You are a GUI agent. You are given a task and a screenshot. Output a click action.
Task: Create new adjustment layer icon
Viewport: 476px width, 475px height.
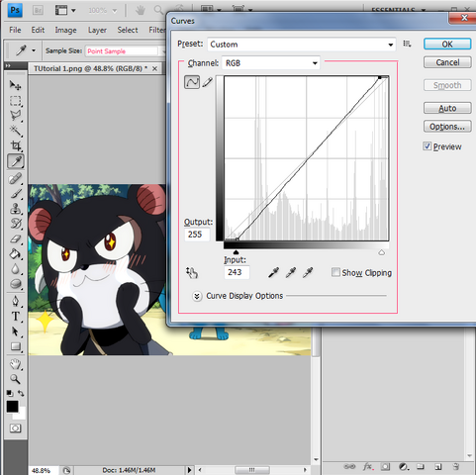(403, 466)
